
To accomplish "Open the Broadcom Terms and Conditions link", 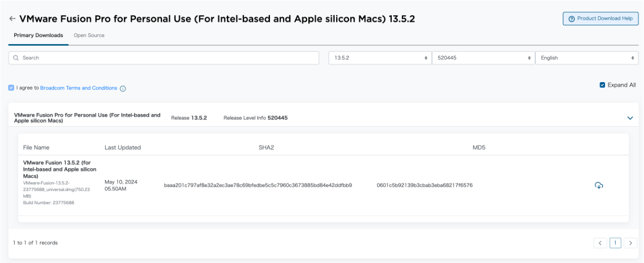I will point(78,88).
